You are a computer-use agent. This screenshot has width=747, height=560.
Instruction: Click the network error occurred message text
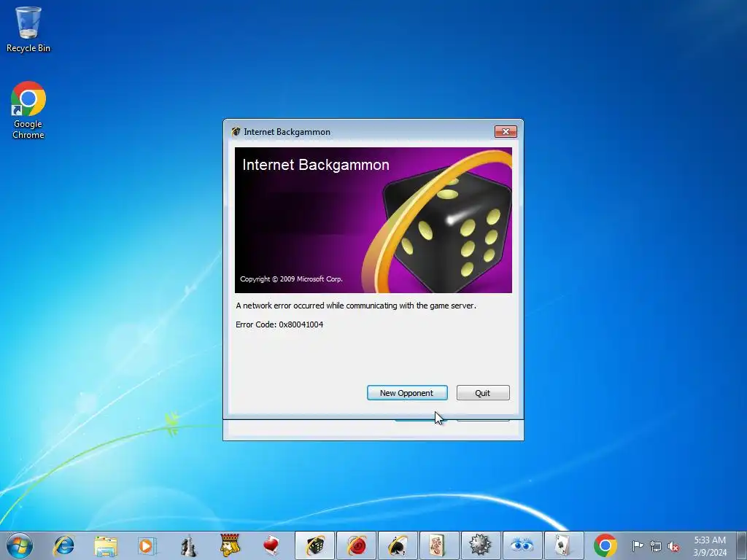[356, 306]
